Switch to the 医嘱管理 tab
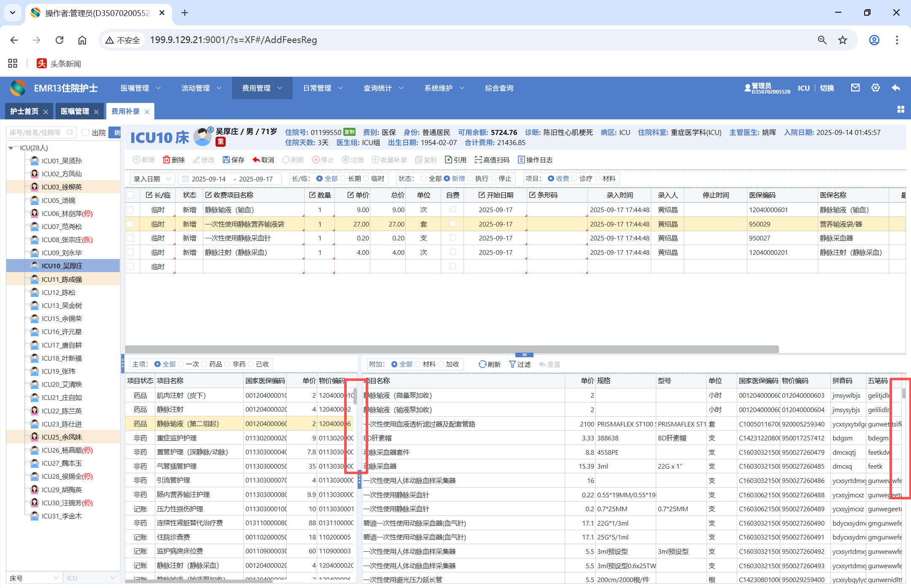This screenshot has height=588, width=911. [75, 111]
